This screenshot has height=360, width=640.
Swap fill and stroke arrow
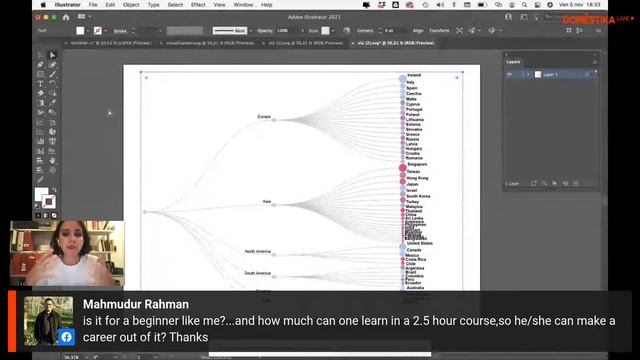tap(53, 190)
